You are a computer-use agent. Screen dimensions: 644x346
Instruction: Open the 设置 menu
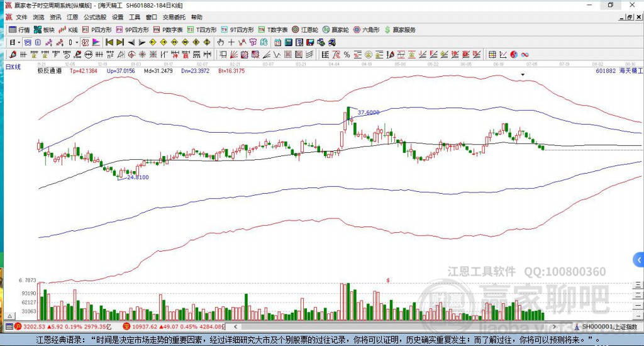click(118, 17)
